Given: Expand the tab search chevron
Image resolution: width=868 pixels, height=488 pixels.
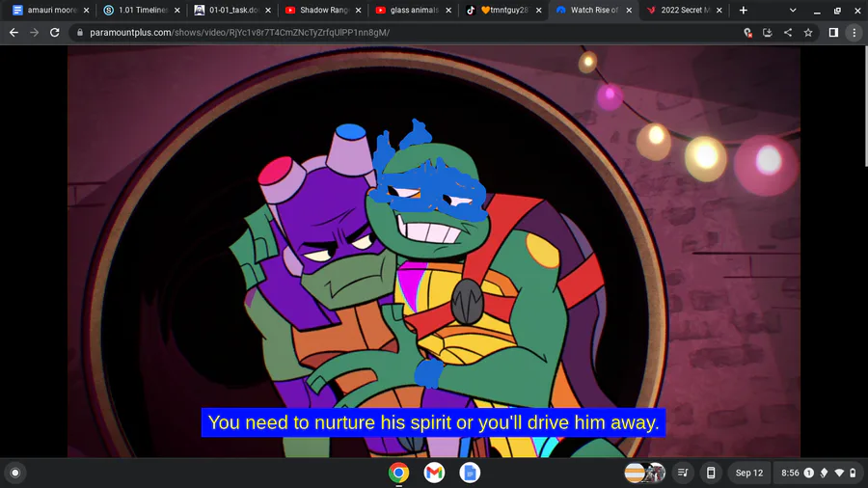Looking at the screenshot, I should coord(793,10).
